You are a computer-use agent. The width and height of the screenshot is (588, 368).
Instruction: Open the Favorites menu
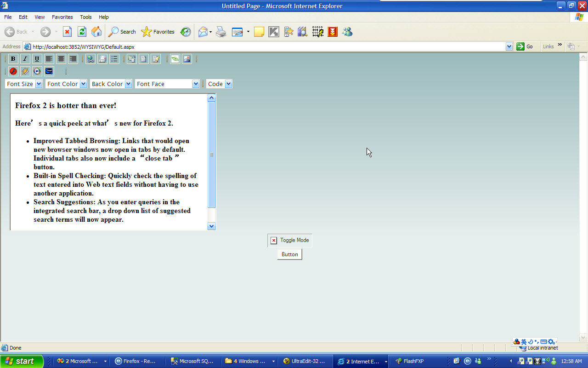(x=62, y=17)
